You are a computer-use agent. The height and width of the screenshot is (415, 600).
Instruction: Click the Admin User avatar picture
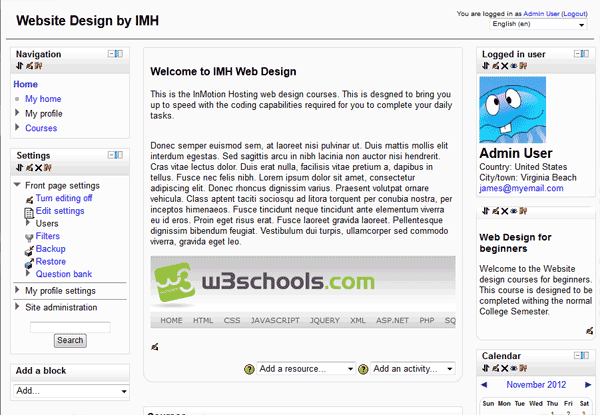click(513, 110)
